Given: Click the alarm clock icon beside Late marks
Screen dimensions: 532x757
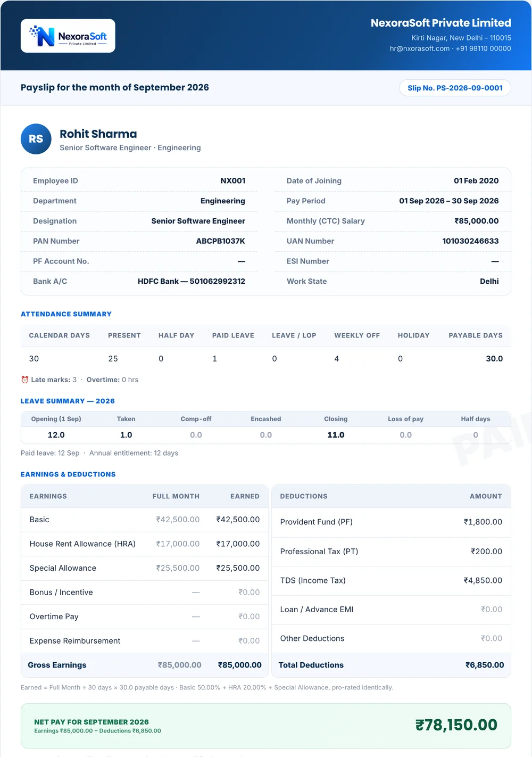Looking at the screenshot, I should (x=24, y=380).
